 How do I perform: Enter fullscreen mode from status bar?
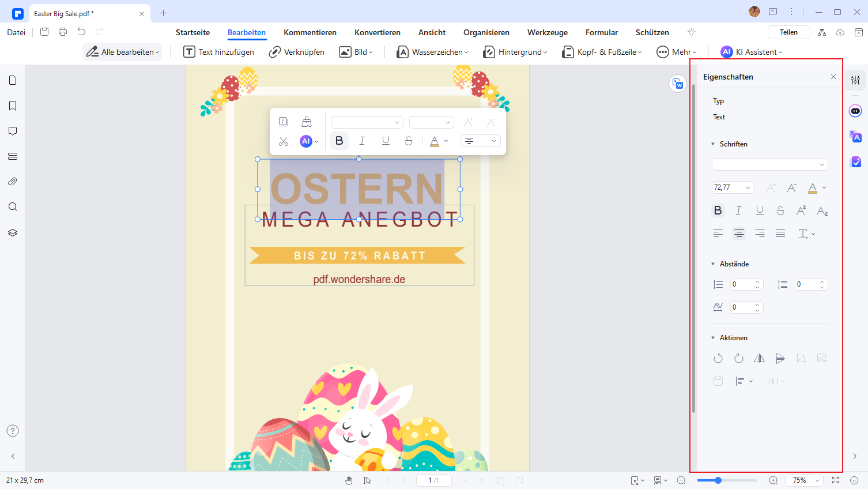835,480
